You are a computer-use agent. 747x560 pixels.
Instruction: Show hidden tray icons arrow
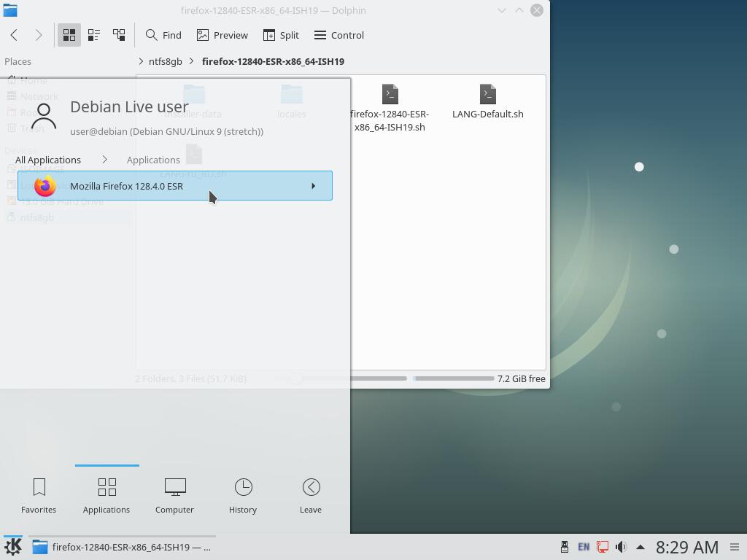click(640, 547)
